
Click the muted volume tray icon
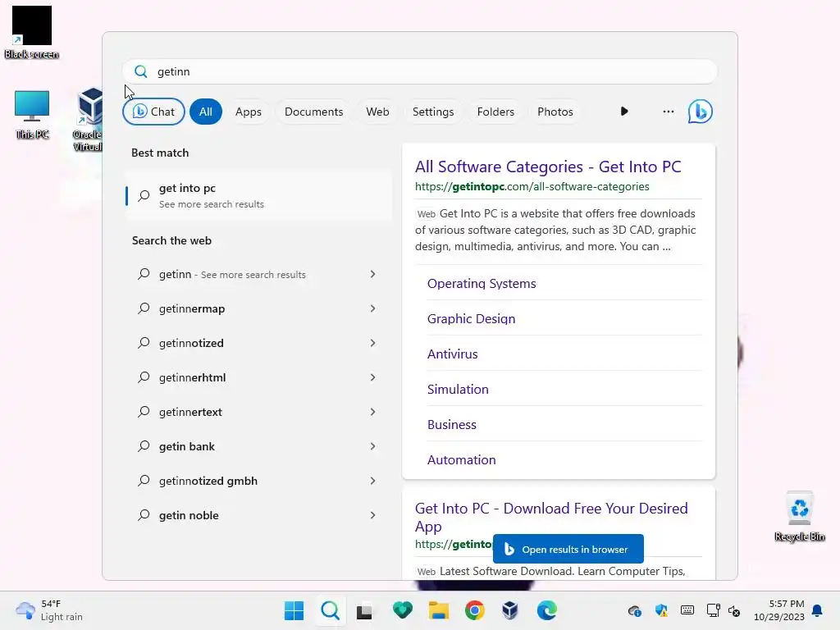point(734,610)
